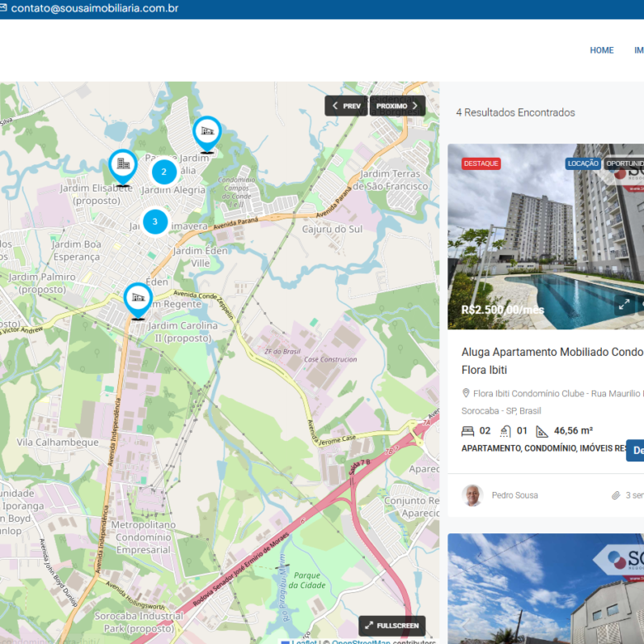Viewport: 644px width, 644px height.
Task: Open the HOME menu item
Action: click(x=602, y=50)
